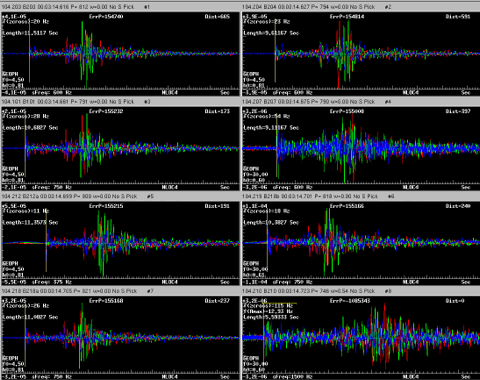This screenshot has width=480, height=380.
Task: Click the "Dist=237" label in trace #7
Action: pyautogui.click(x=217, y=300)
